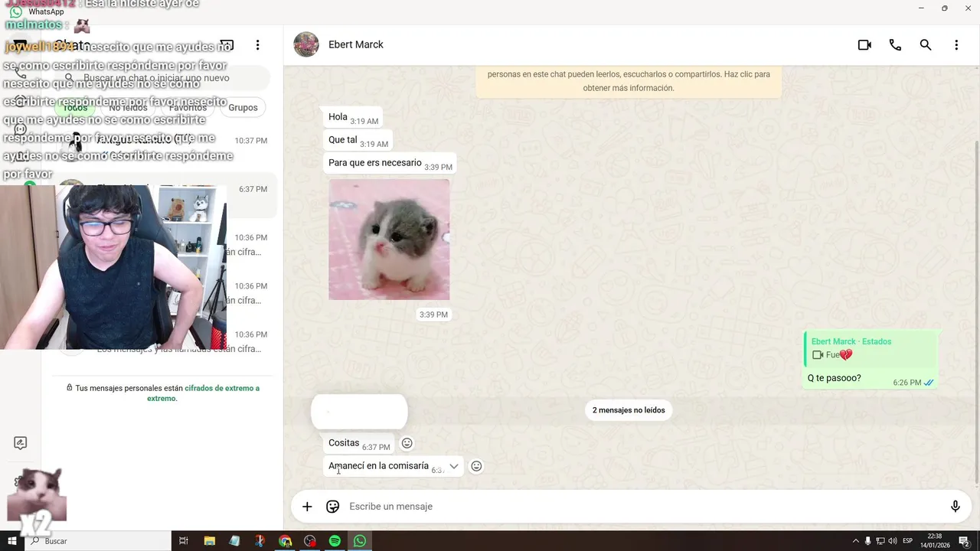Select the Grupos chat filter

pos(243,107)
